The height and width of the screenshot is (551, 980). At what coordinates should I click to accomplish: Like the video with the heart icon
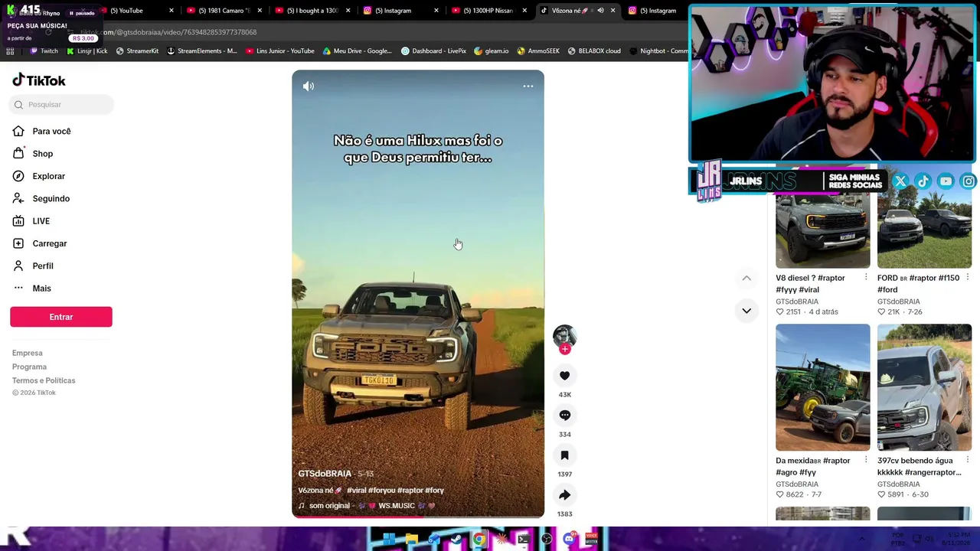pos(565,376)
